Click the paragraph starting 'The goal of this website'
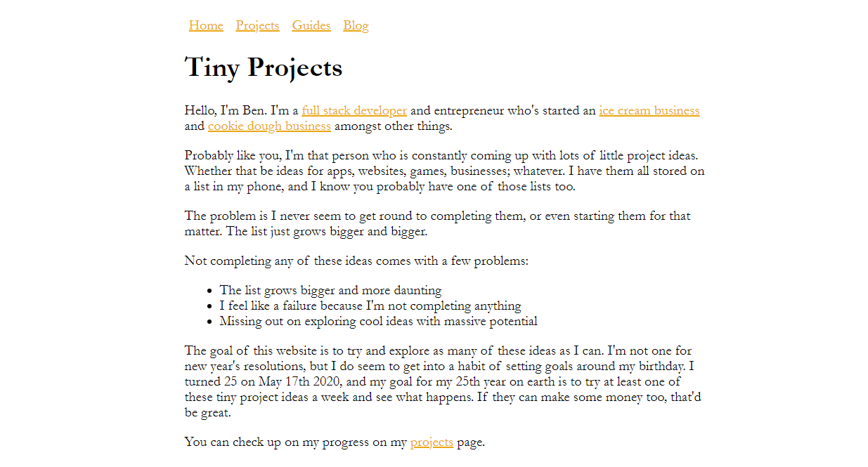This screenshot has width=868, height=467. tap(444, 382)
